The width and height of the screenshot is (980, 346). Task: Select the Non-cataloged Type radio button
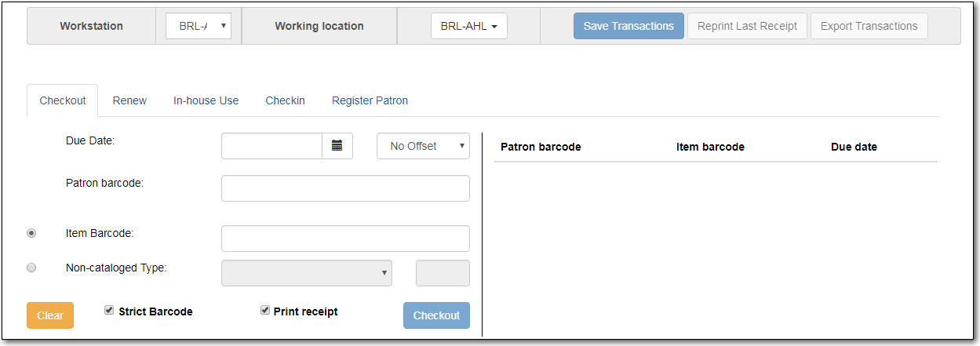point(31,268)
